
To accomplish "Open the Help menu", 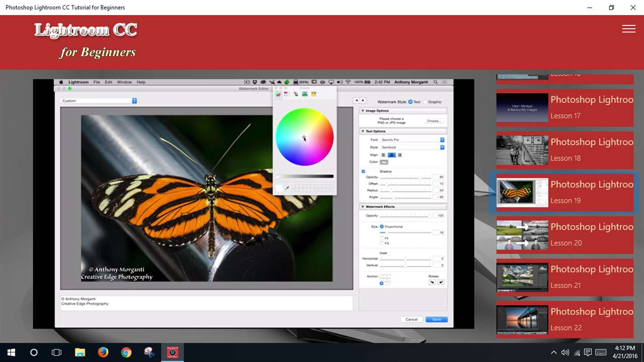I will tap(141, 82).
